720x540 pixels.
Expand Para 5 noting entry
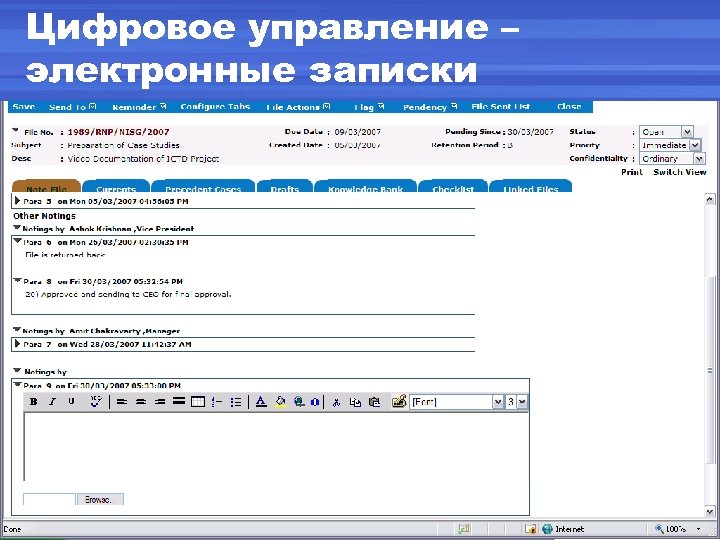click(17, 201)
